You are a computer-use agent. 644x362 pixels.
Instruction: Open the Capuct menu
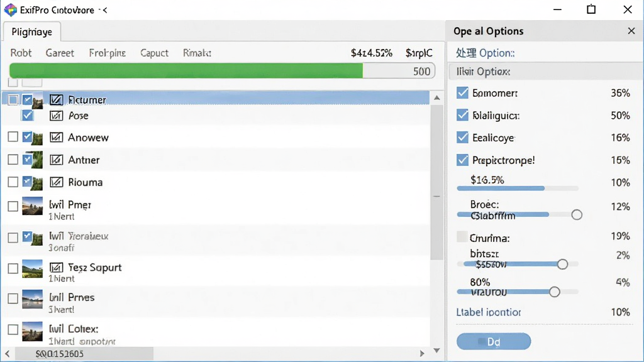coord(155,53)
